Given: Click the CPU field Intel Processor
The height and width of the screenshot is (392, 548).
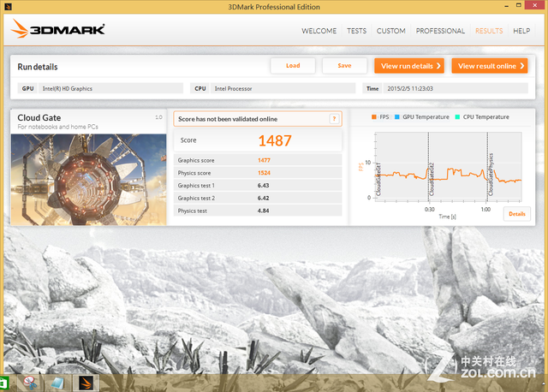Looking at the screenshot, I should (283, 89).
